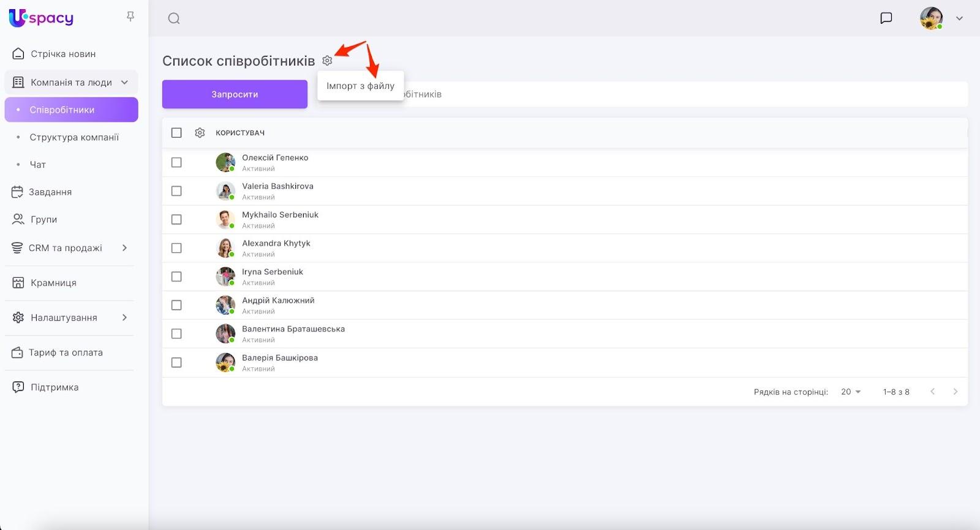Screen dimensions: 980x530
Task: Open search with the magnifier icon
Action: click(174, 18)
